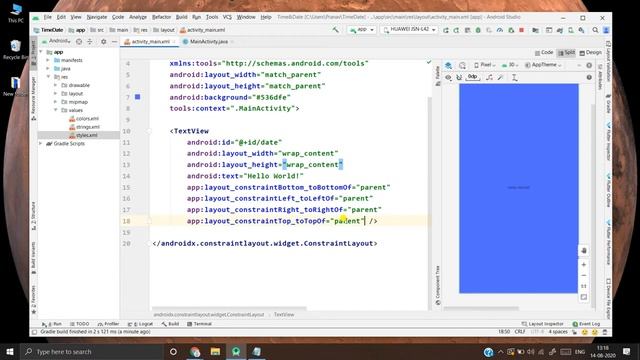Switch editor to Design view
This screenshot has height=360, width=640.
pyautogui.click(x=590, y=53)
